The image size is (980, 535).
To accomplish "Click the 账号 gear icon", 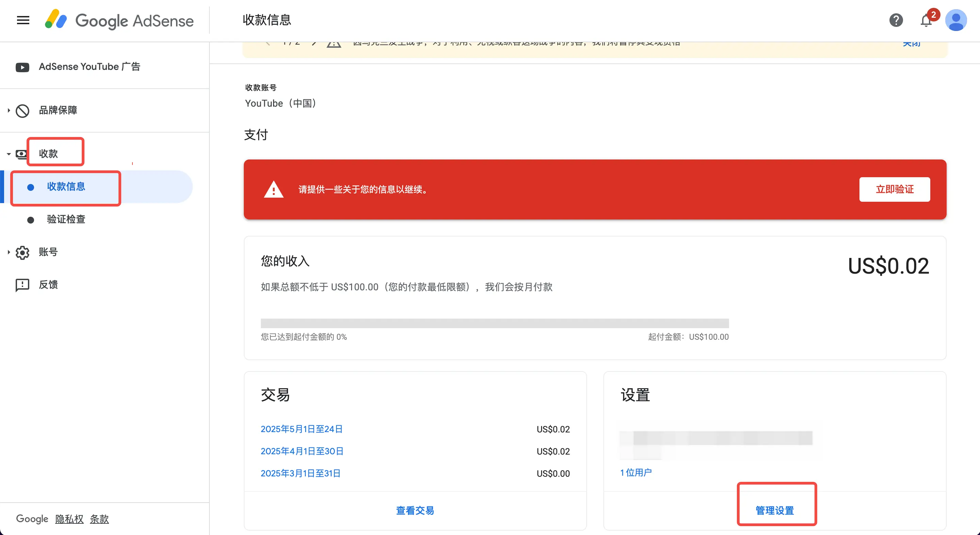I will (22, 252).
